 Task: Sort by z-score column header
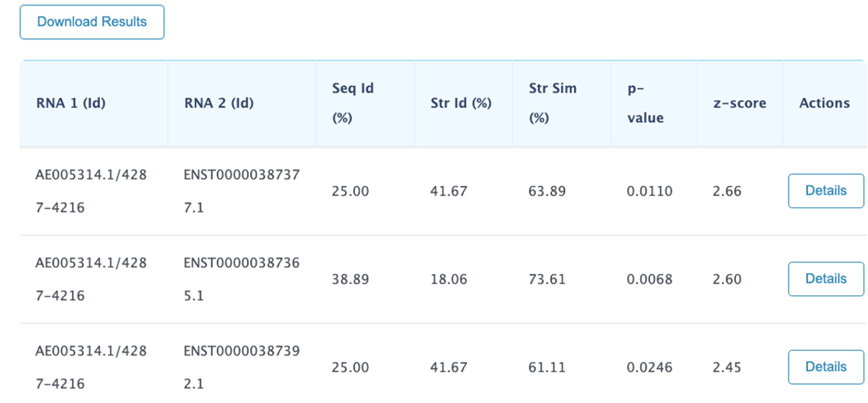(x=740, y=103)
